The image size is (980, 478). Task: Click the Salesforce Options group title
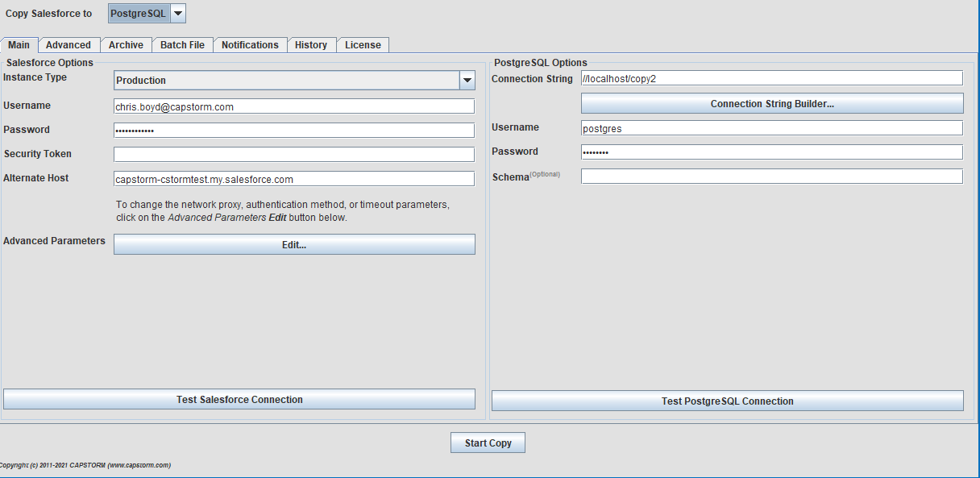coord(50,63)
